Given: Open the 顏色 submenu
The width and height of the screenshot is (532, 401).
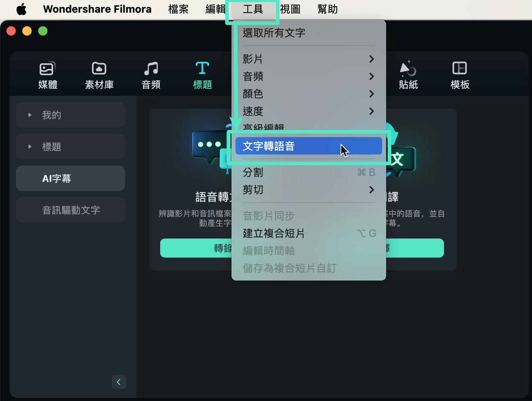Looking at the screenshot, I should coord(308,94).
